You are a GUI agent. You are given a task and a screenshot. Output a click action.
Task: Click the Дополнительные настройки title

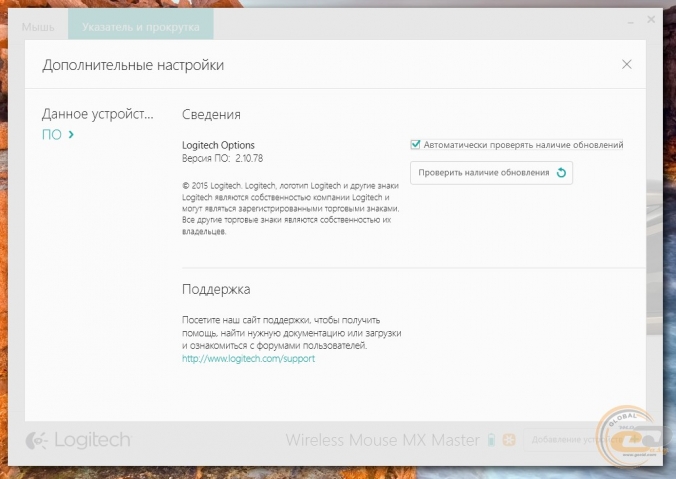click(x=133, y=65)
